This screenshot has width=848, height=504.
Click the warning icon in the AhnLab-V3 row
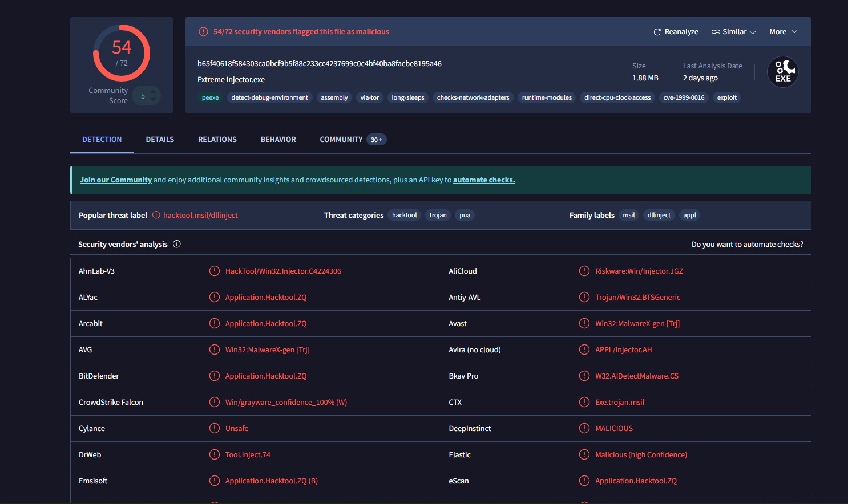[215, 271]
